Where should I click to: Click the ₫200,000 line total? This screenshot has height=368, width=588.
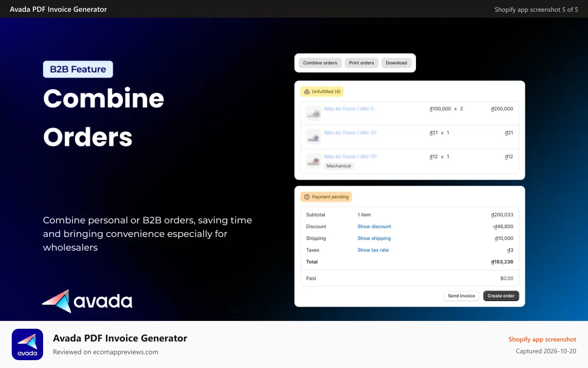[502, 109]
